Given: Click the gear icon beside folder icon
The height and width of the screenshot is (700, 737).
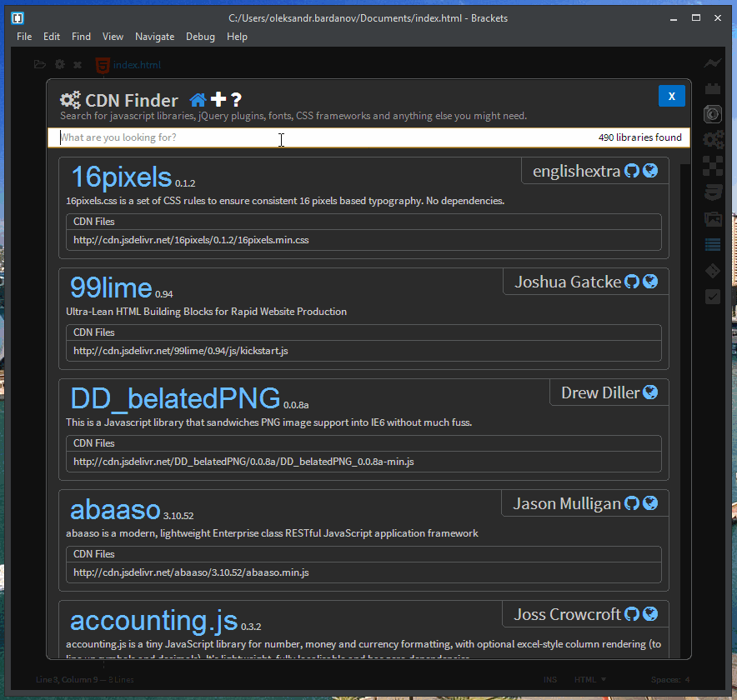Looking at the screenshot, I should click(60, 64).
